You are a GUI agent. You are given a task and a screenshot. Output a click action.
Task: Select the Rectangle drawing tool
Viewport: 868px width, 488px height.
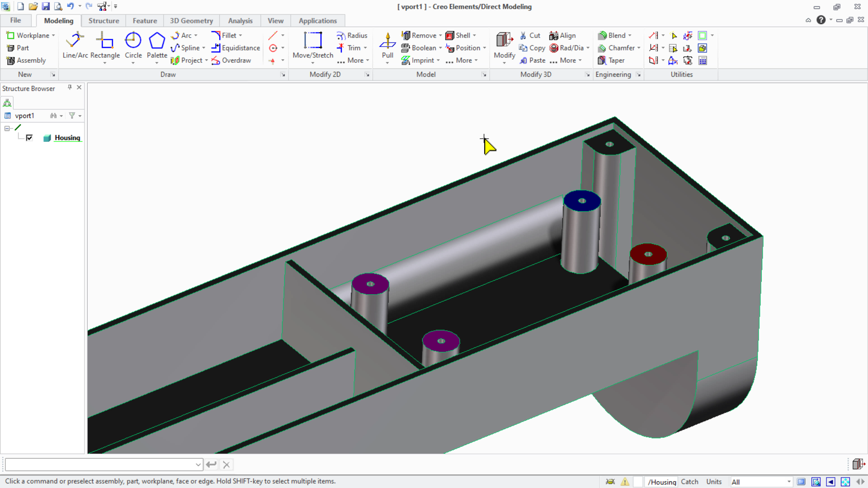[x=105, y=46]
